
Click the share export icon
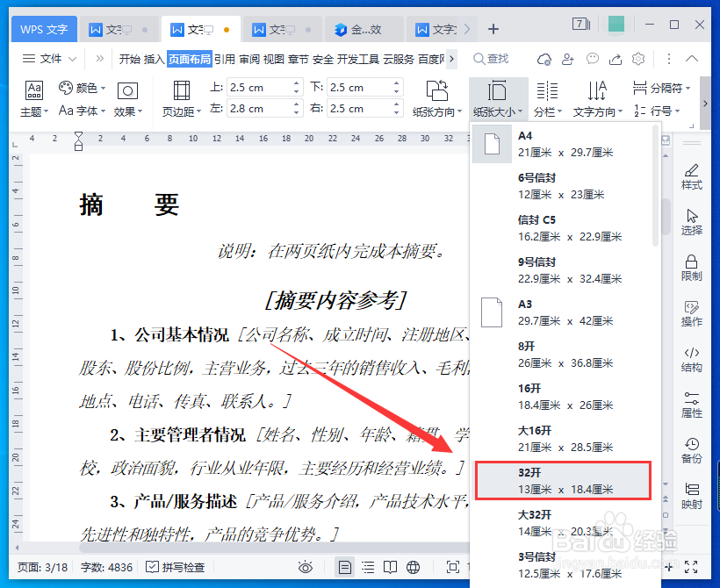coord(616,59)
